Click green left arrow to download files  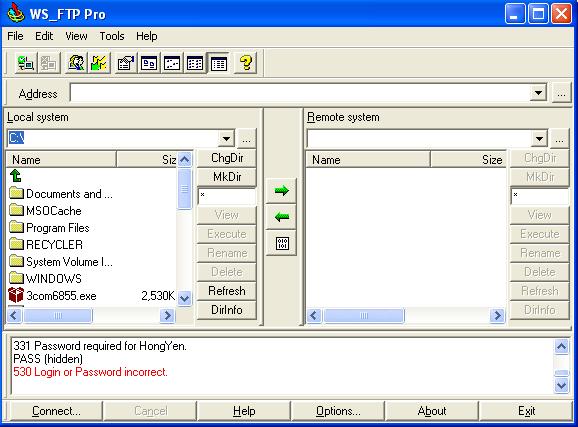(x=282, y=217)
